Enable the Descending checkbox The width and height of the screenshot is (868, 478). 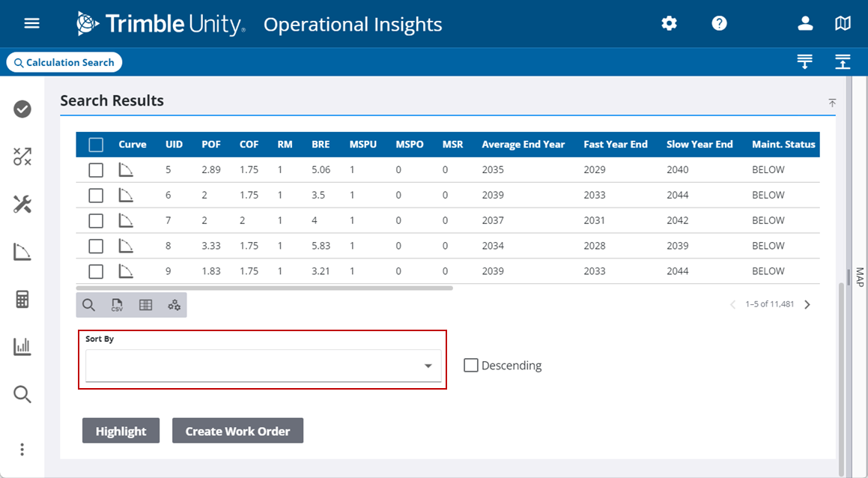(471, 366)
